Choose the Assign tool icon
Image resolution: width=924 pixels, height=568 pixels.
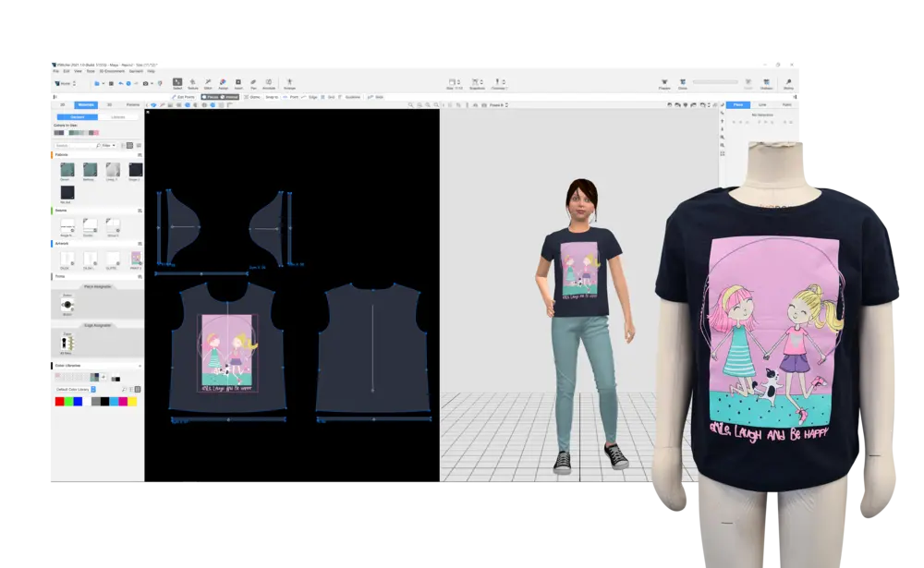[223, 83]
